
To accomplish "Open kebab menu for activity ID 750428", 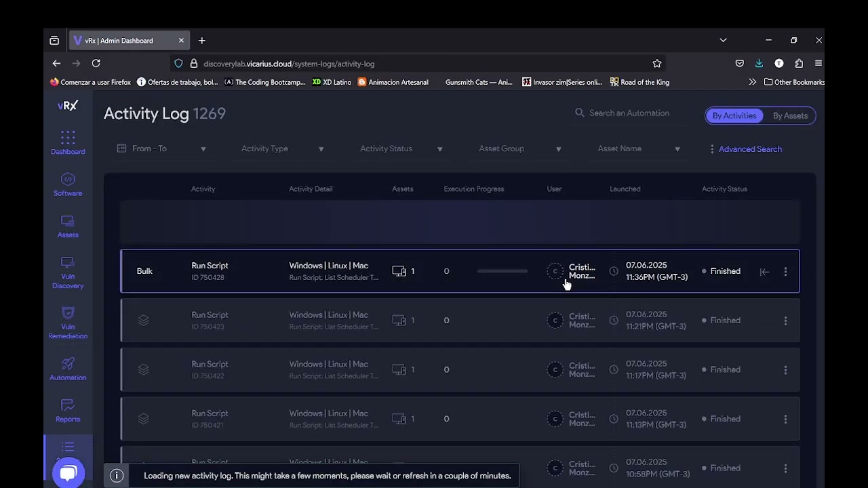I will coord(785,271).
